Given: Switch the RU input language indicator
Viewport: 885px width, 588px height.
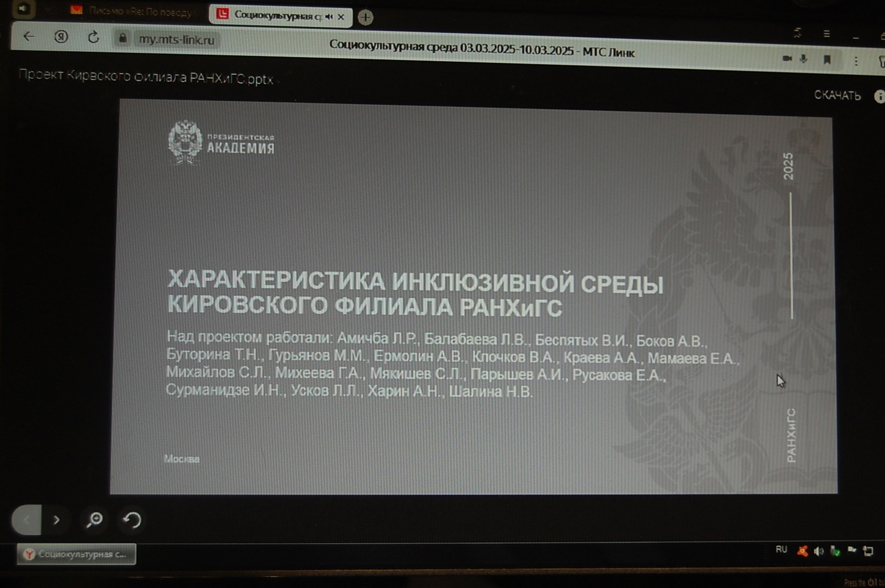Looking at the screenshot, I should (781, 549).
